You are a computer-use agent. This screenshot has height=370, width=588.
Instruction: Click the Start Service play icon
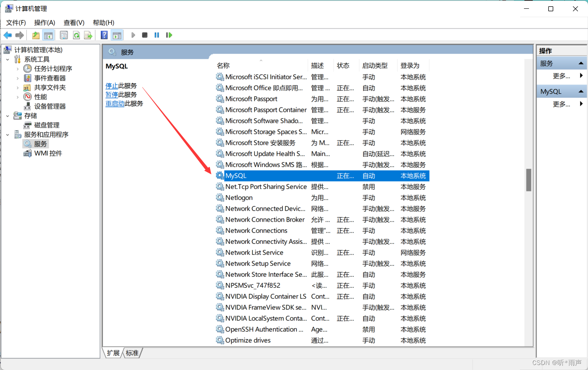[x=133, y=35]
